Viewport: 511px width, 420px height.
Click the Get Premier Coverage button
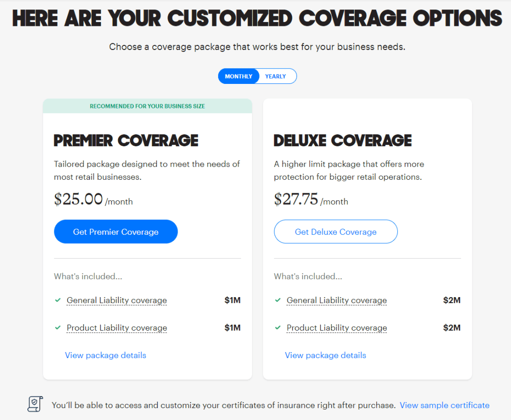click(116, 232)
